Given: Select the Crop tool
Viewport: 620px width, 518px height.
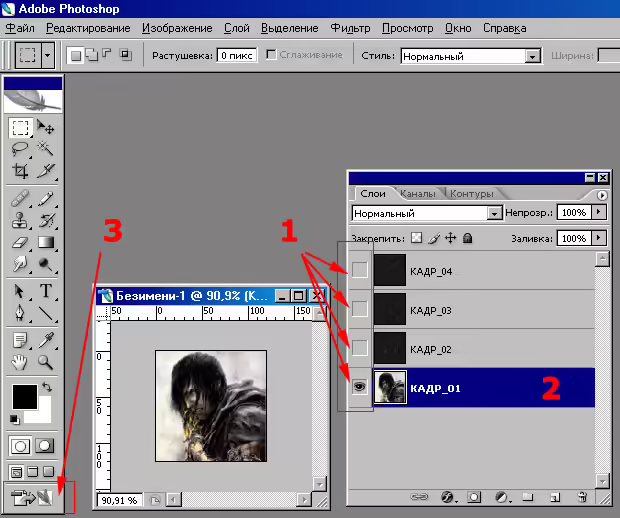Looking at the screenshot, I should [x=20, y=170].
